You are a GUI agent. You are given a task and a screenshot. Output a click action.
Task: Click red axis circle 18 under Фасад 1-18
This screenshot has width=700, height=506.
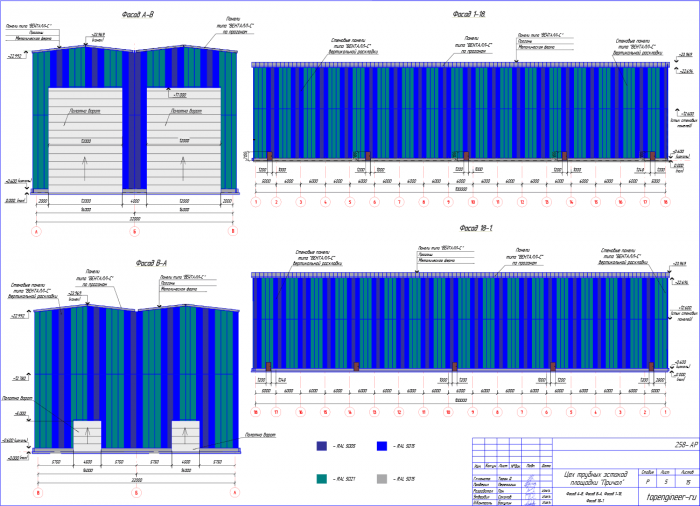pos(665,202)
